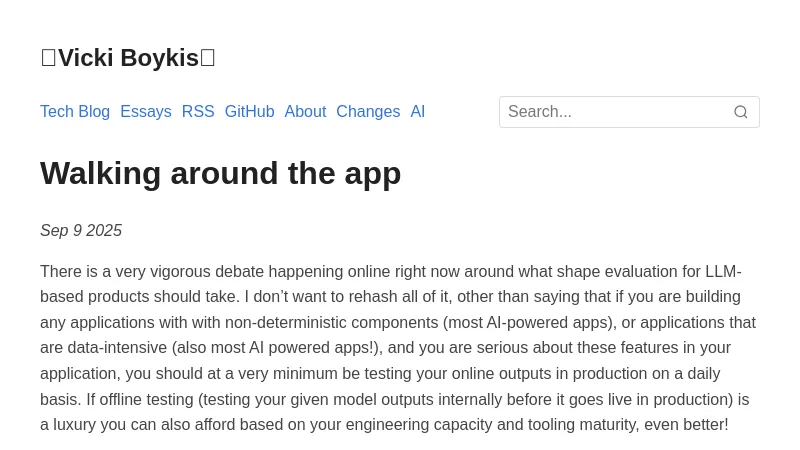Viewport: 800px width, 450px height.
Task: Open the Changes page link
Action: coord(368,112)
